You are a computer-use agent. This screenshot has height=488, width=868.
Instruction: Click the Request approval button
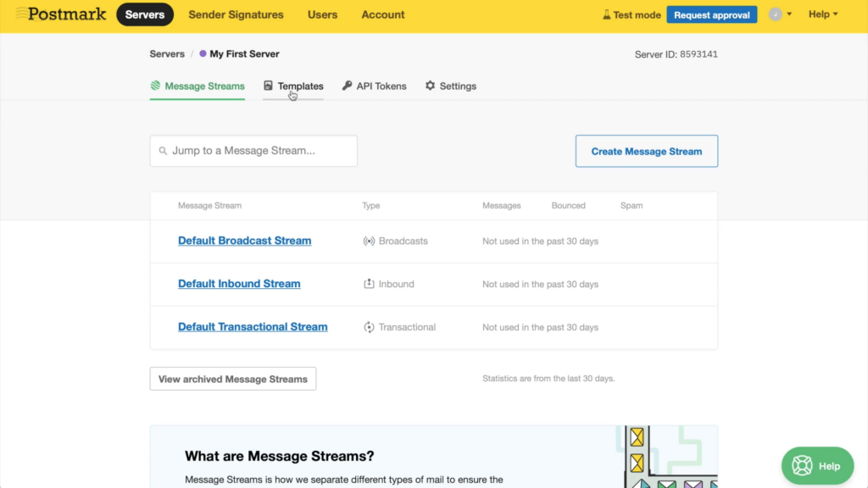pos(712,14)
